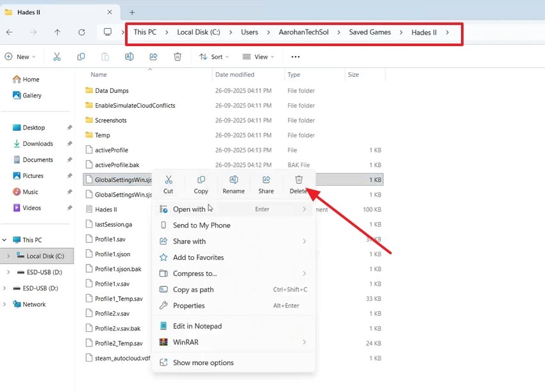The image size is (545, 392).
Task: Click the Delete icon in the context menu
Action: pyautogui.click(x=298, y=181)
